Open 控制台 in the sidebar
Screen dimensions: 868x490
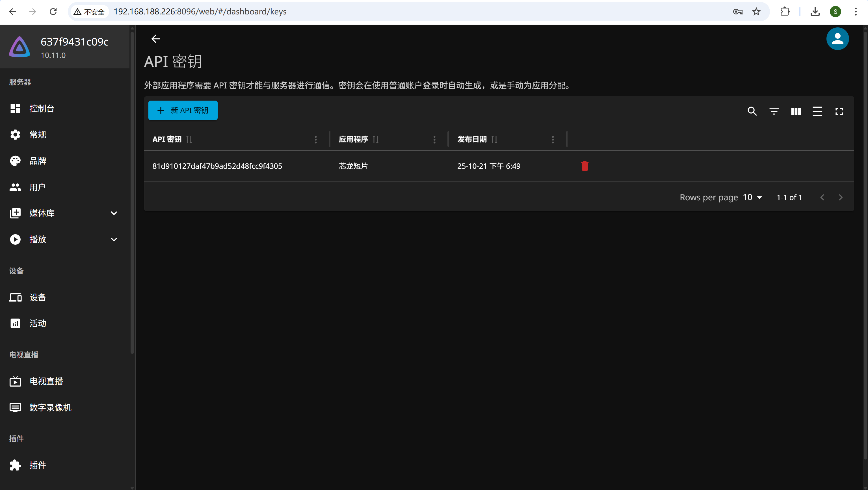(x=42, y=109)
